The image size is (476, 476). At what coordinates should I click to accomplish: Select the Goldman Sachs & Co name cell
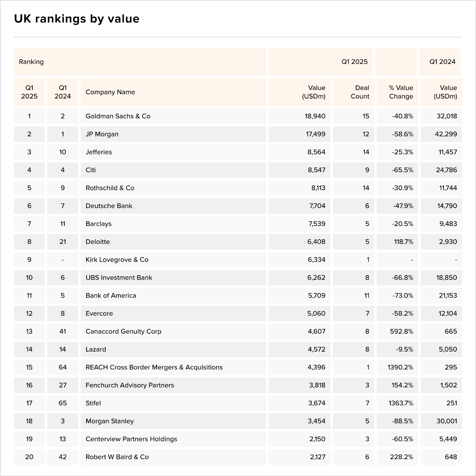pos(118,116)
